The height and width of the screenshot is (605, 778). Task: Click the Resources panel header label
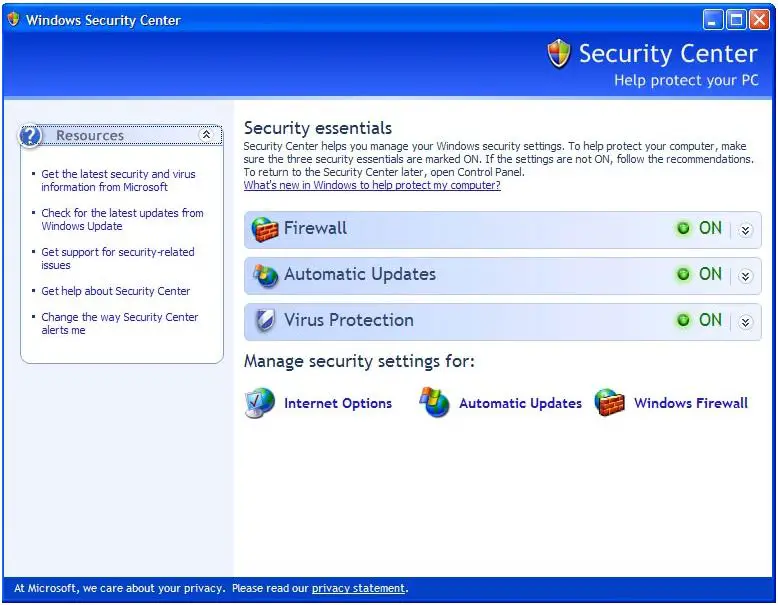[90, 135]
